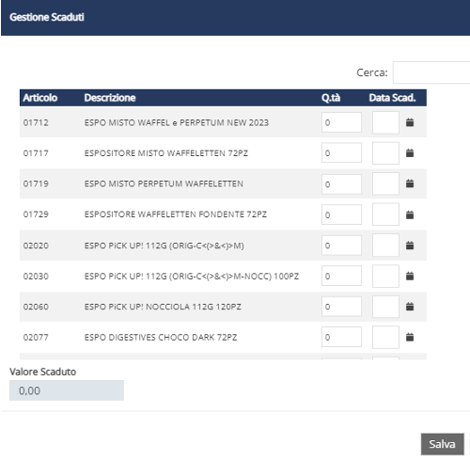The width and height of the screenshot is (470, 476).
Task: Open calendar icon for article 02020
Action: tap(410, 246)
